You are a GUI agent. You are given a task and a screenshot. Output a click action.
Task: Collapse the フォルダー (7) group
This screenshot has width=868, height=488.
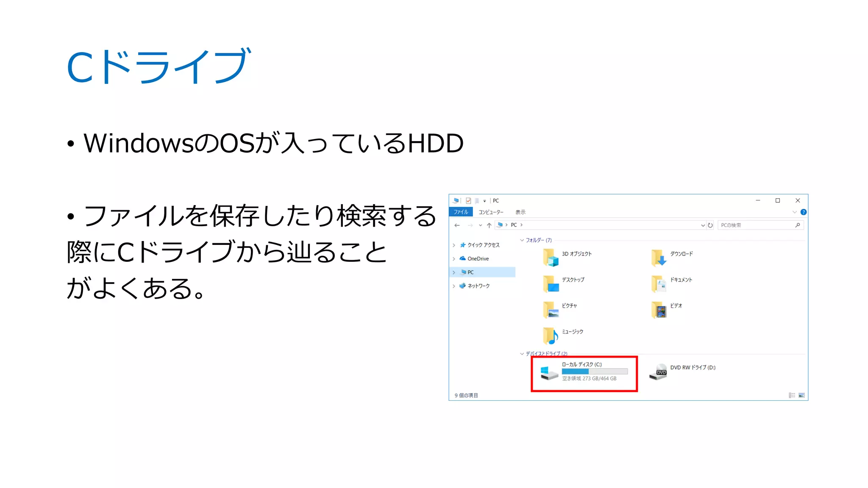(x=522, y=240)
